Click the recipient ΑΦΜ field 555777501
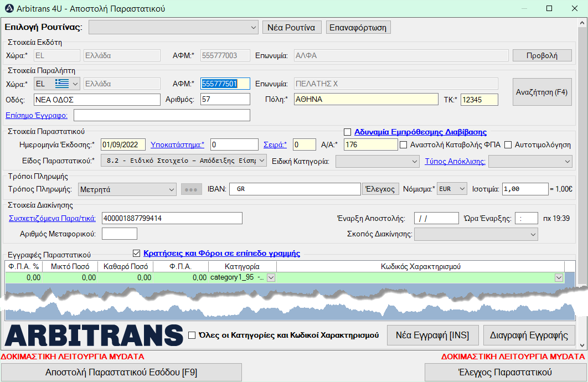The width and height of the screenshot is (588, 382). [x=225, y=84]
